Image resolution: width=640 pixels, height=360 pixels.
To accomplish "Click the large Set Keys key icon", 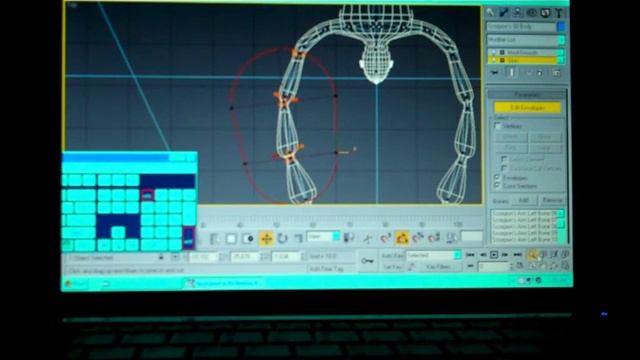I will point(367,261).
